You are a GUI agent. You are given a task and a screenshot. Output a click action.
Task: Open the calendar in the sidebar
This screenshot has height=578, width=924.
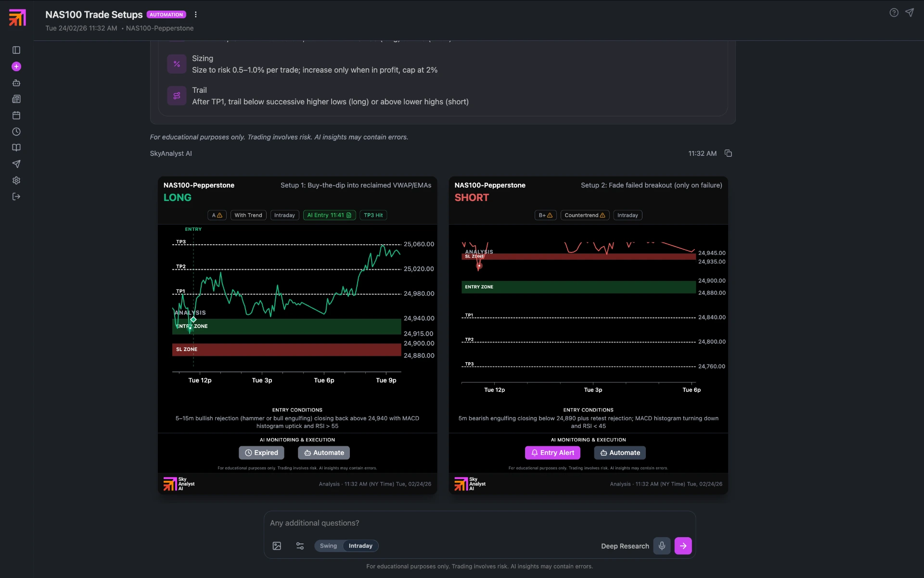click(x=16, y=115)
